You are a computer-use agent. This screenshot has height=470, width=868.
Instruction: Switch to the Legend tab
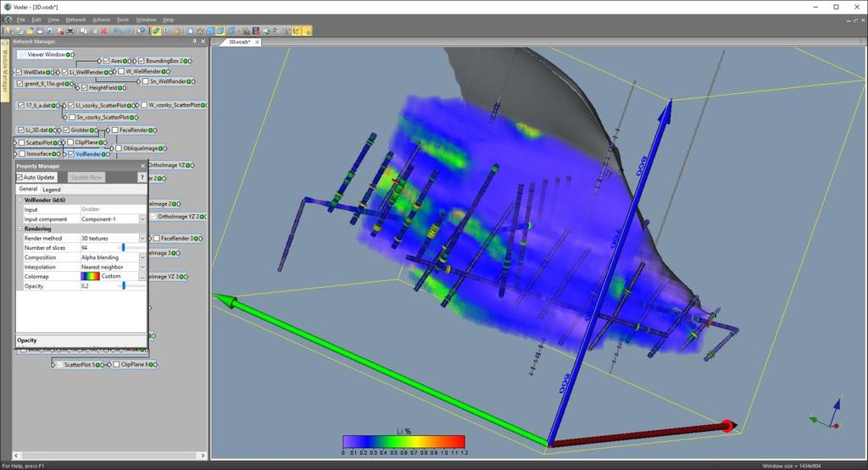(x=52, y=189)
